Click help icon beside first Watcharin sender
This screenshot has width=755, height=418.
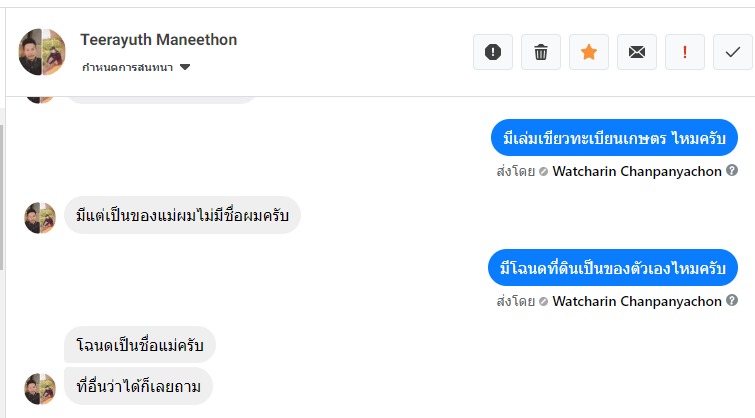point(732,170)
